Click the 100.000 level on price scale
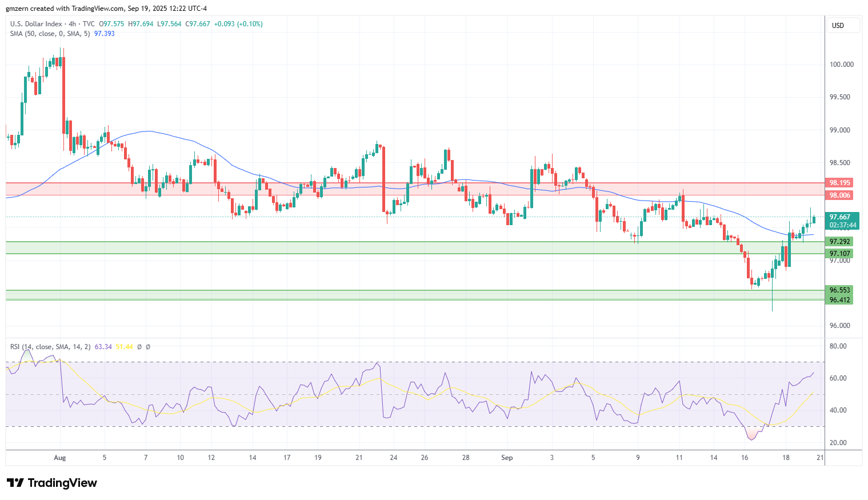 pyautogui.click(x=841, y=65)
